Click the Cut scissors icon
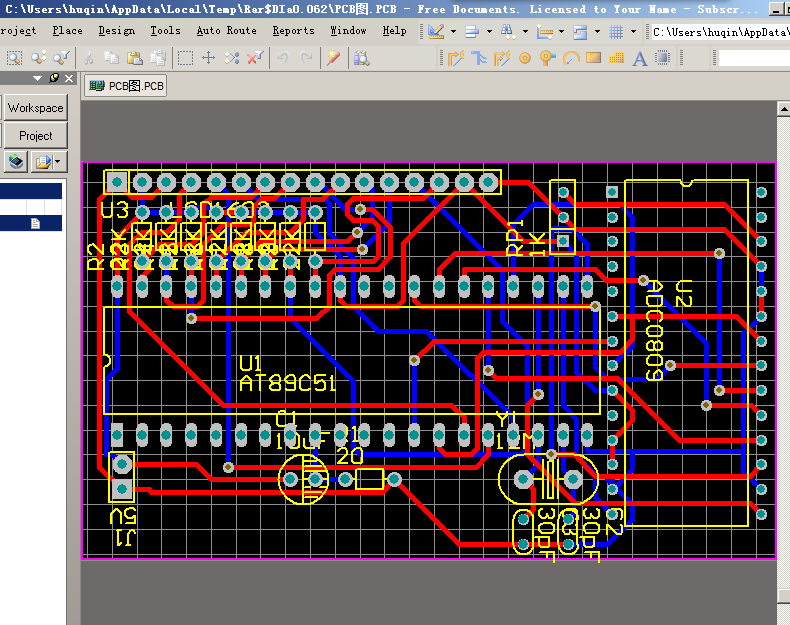 click(89, 58)
